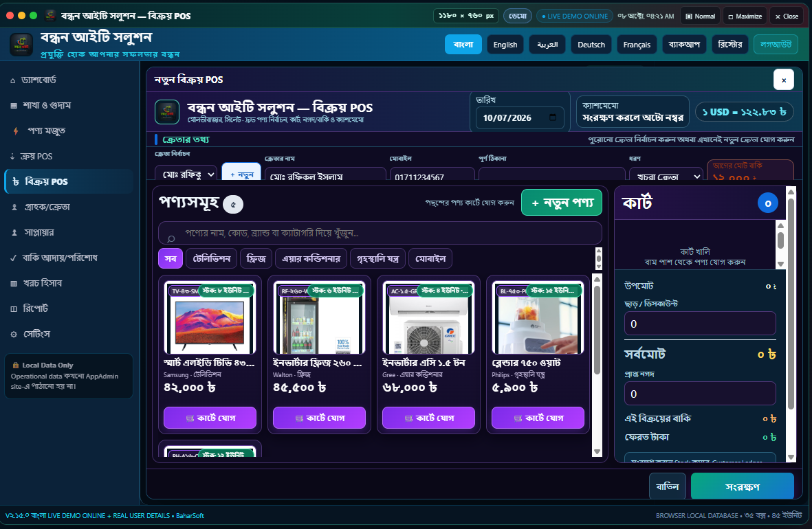Image resolution: width=812 pixels, height=529 pixels.
Task: Click the Samsung TV product image
Action: [x=210, y=318]
